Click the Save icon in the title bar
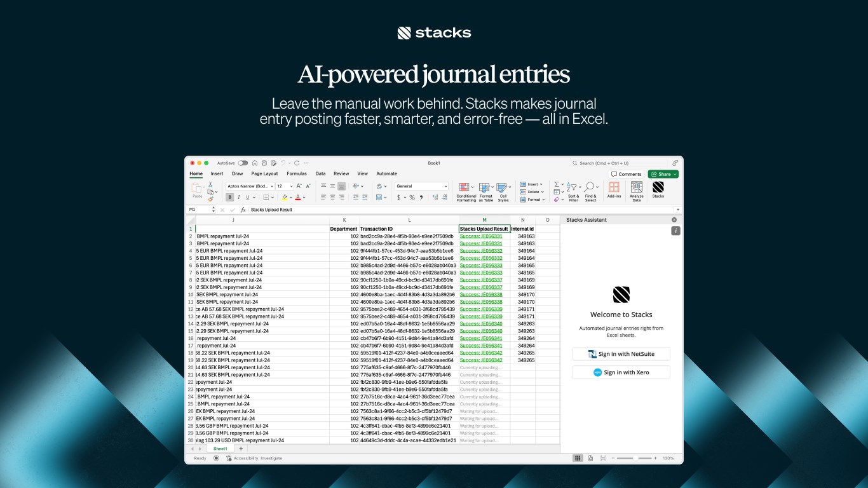The width and height of the screenshot is (868, 488). (263, 163)
